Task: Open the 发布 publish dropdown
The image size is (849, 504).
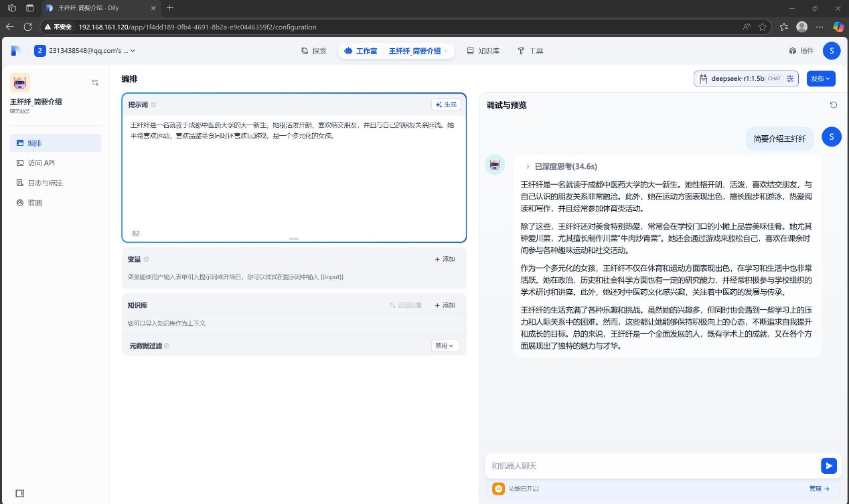Action: point(821,79)
